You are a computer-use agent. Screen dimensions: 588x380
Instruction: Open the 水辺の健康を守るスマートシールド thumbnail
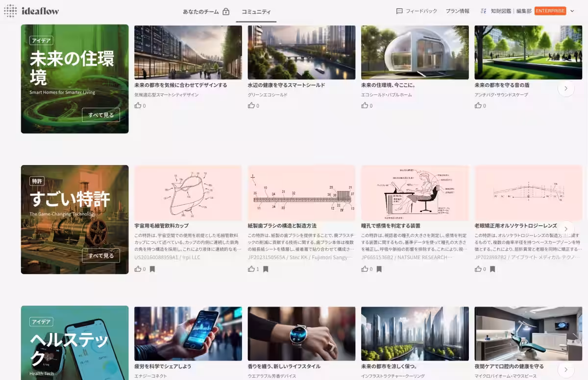pos(301,52)
